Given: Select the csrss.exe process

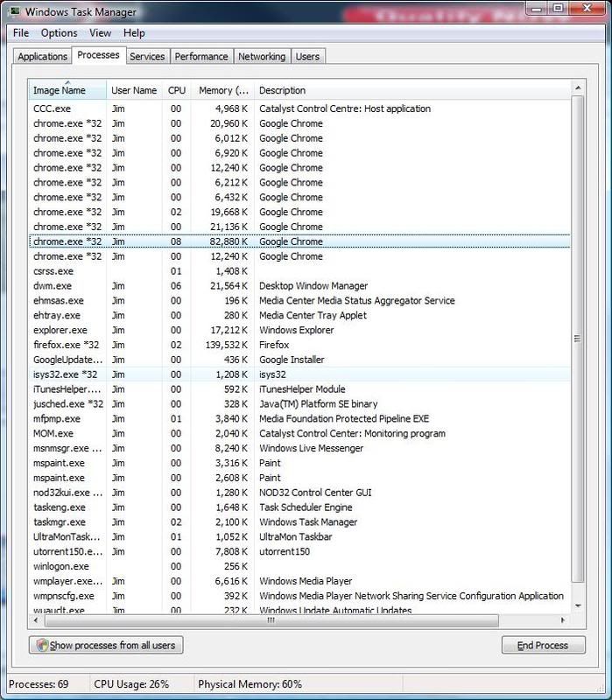Looking at the screenshot, I should (x=299, y=271).
